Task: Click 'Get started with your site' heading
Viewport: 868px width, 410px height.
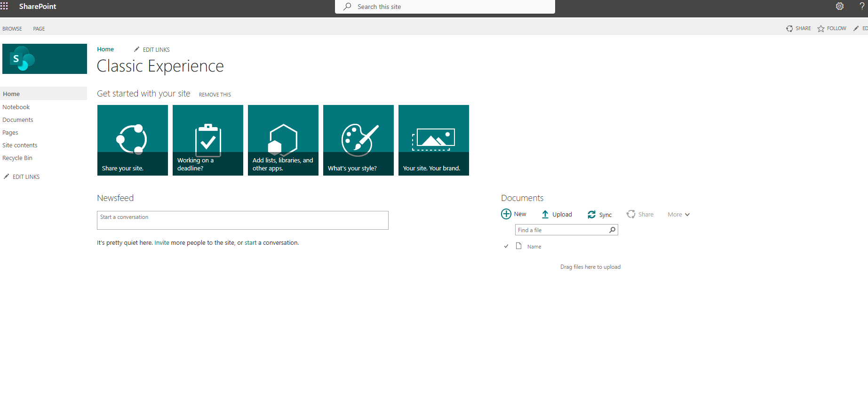Action: pyautogui.click(x=143, y=93)
